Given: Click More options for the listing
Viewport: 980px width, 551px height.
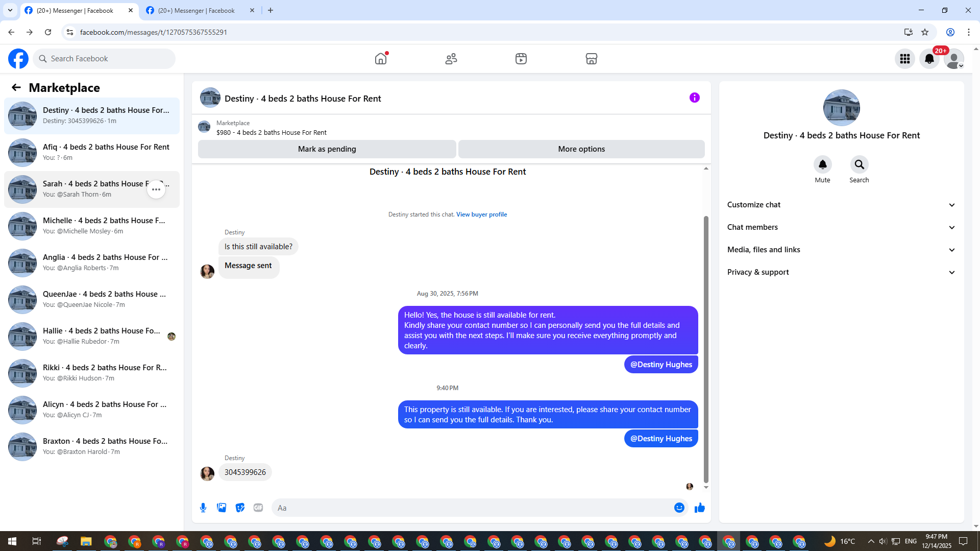Looking at the screenshot, I should coord(581,149).
